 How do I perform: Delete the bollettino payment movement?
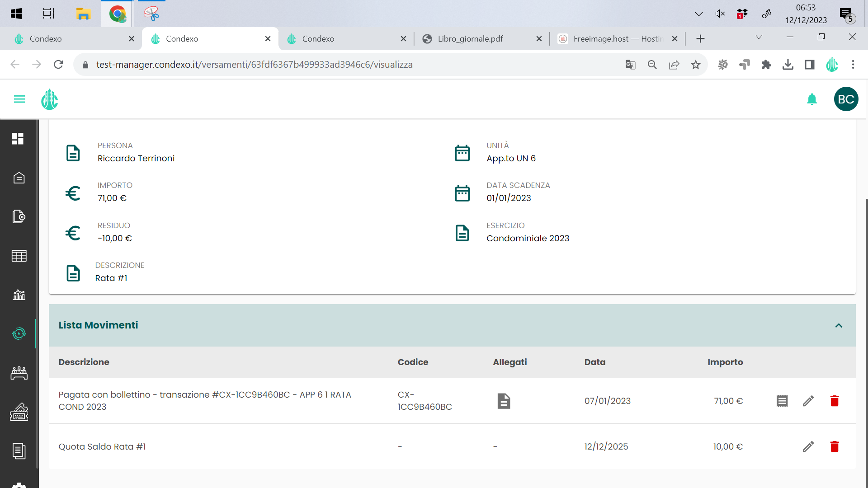[835, 401]
